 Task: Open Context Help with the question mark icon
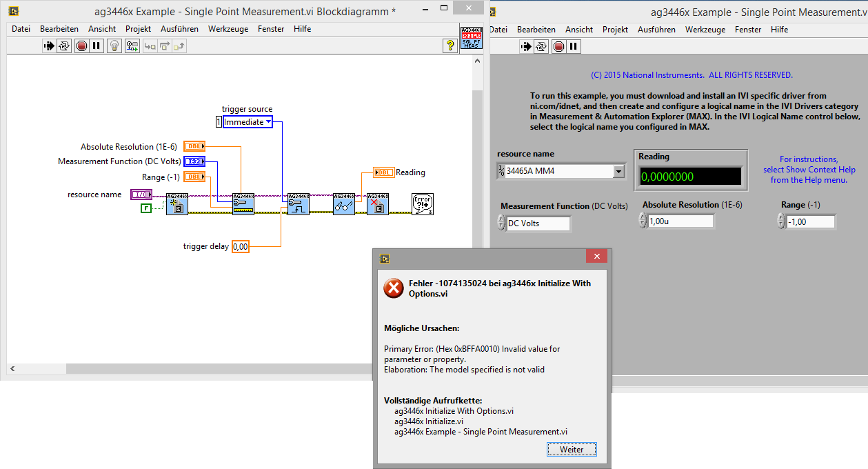[x=450, y=46]
